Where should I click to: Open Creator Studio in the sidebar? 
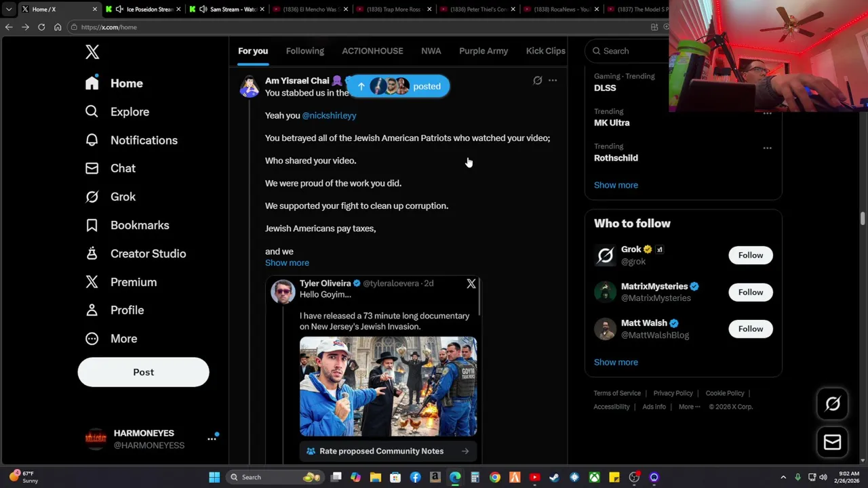135,253
